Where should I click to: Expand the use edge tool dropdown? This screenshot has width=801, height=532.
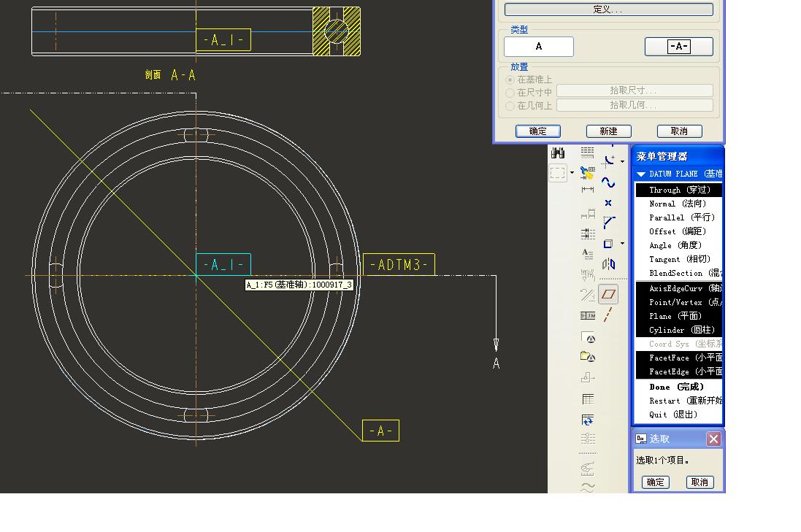[x=622, y=244]
